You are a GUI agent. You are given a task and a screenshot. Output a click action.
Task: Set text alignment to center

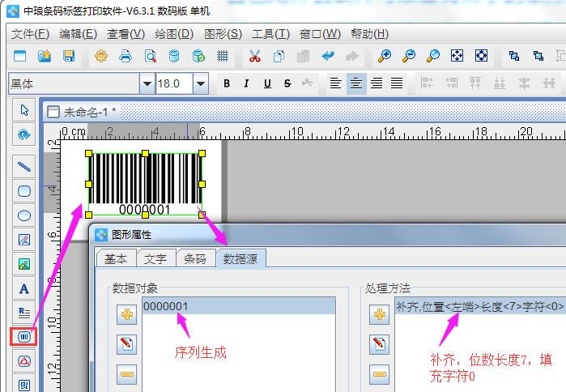pos(356,83)
